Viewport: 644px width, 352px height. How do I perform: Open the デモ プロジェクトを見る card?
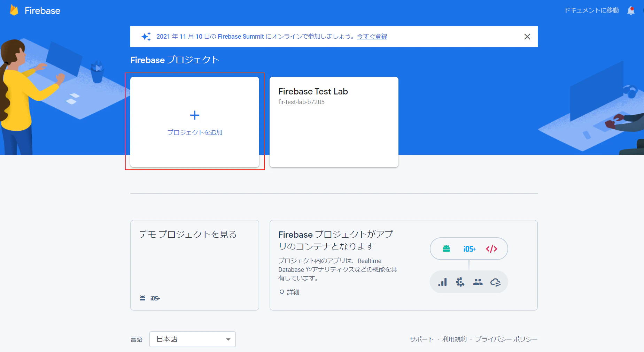195,265
